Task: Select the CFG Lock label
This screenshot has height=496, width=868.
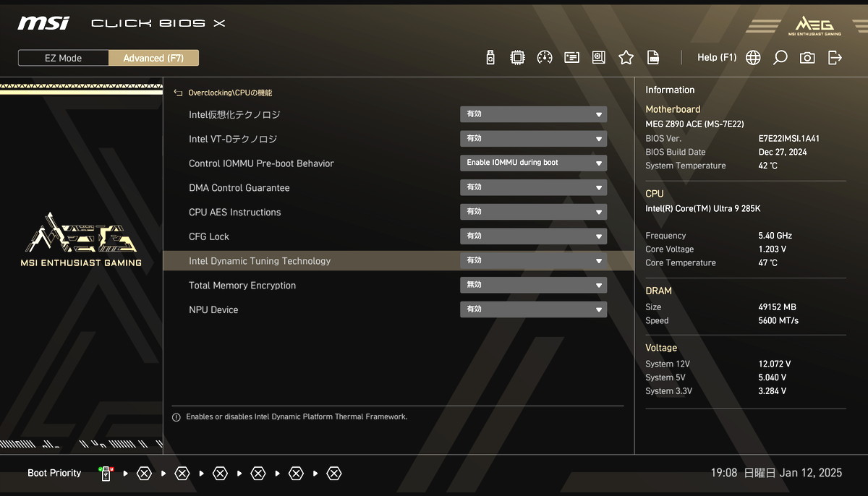Action: coord(209,236)
